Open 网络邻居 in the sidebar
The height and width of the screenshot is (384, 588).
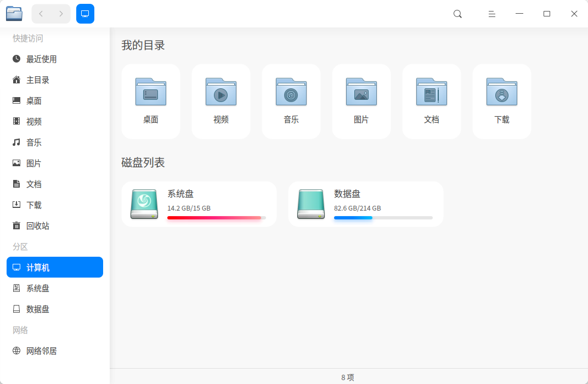point(55,351)
